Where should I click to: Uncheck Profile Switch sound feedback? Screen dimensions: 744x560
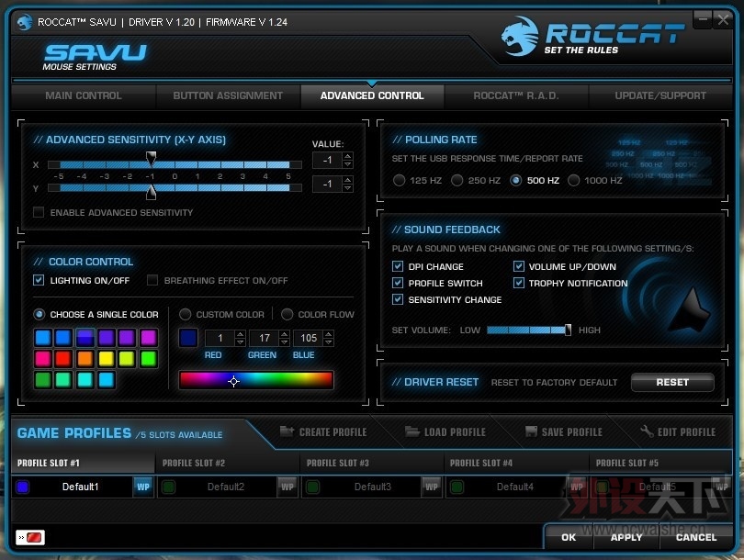[398, 283]
